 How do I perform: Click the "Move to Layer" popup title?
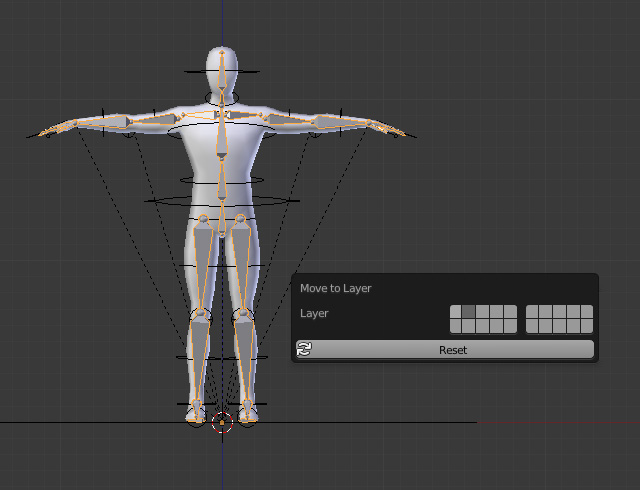(336, 288)
